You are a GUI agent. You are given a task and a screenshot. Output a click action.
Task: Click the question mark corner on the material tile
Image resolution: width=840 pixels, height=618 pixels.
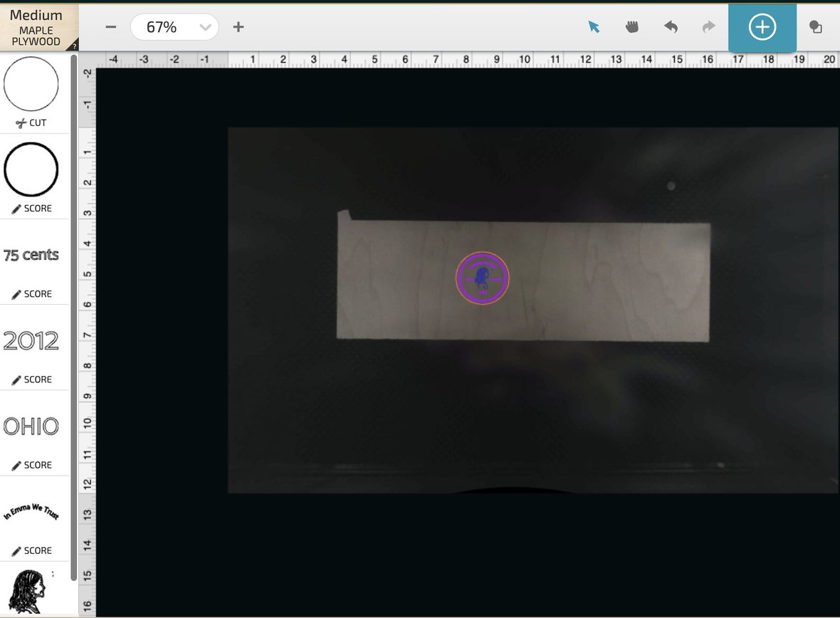click(75, 47)
